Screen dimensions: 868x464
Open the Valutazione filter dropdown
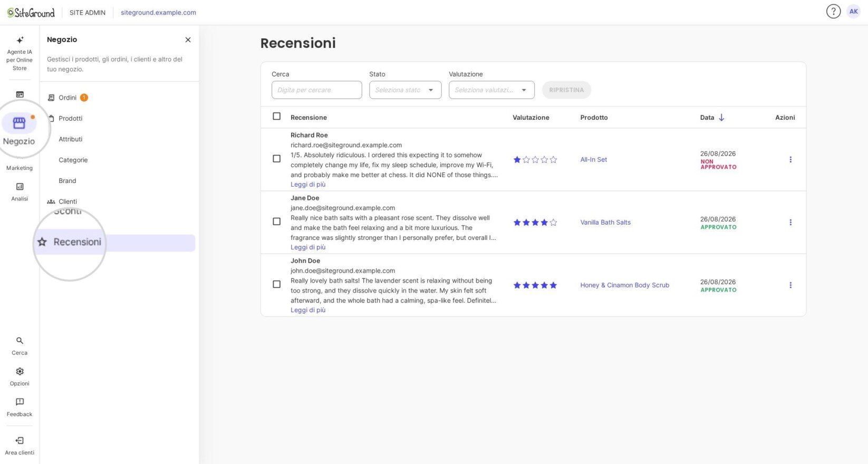pos(491,90)
